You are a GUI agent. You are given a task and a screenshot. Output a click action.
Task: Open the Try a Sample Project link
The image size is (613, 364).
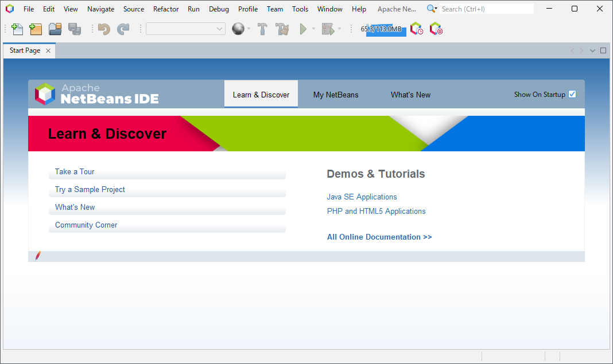90,189
